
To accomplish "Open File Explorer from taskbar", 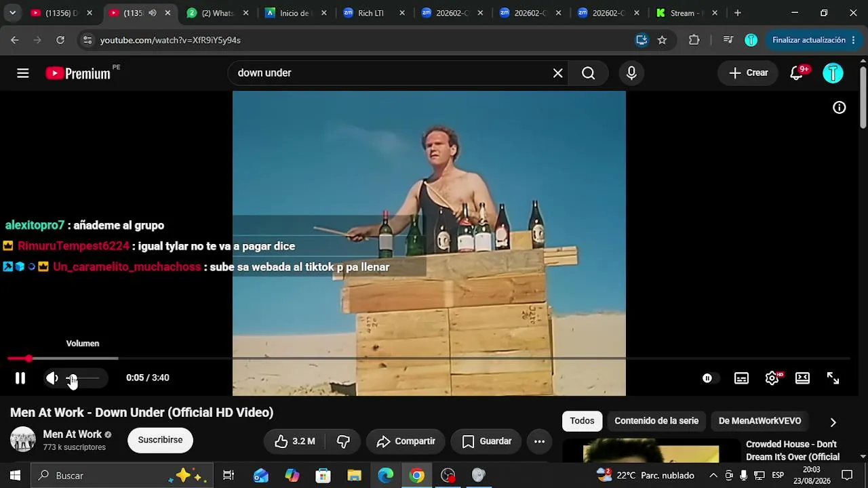I will 355,475.
